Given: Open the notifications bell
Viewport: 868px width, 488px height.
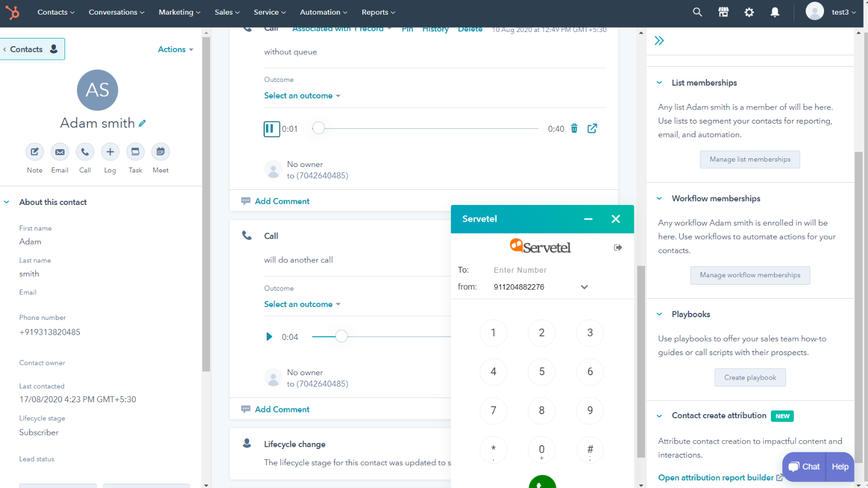Looking at the screenshot, I should coord(775,12).
